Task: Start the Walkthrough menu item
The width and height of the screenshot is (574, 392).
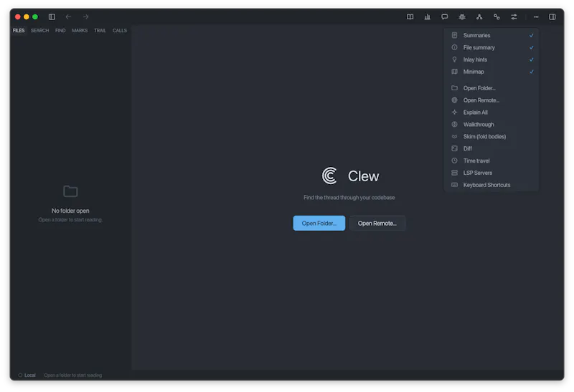Action: tap(491, 124)
